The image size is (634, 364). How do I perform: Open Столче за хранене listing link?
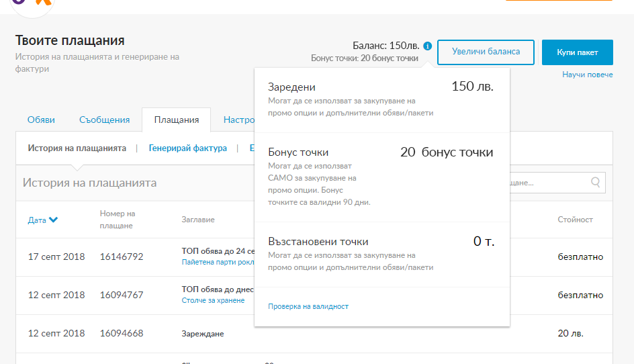213,300
